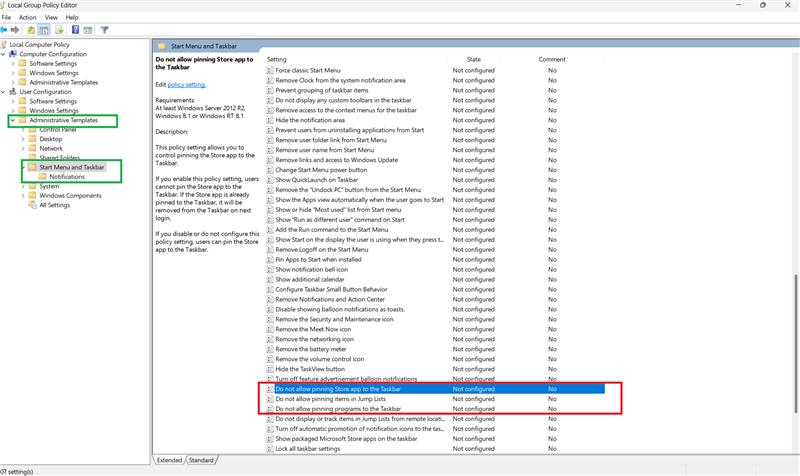Collapse the Computer Configuration node
Image resolution: width=800 pixels, height=476 pixels.
(x=3, y=54)
